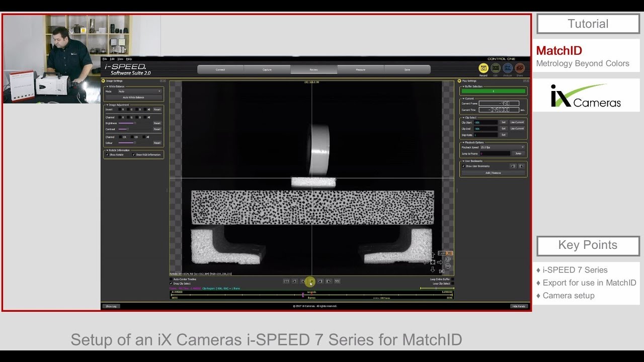Adjust the Colour slider
Viewport: 644px width, 362px height.
click(134, 143)
